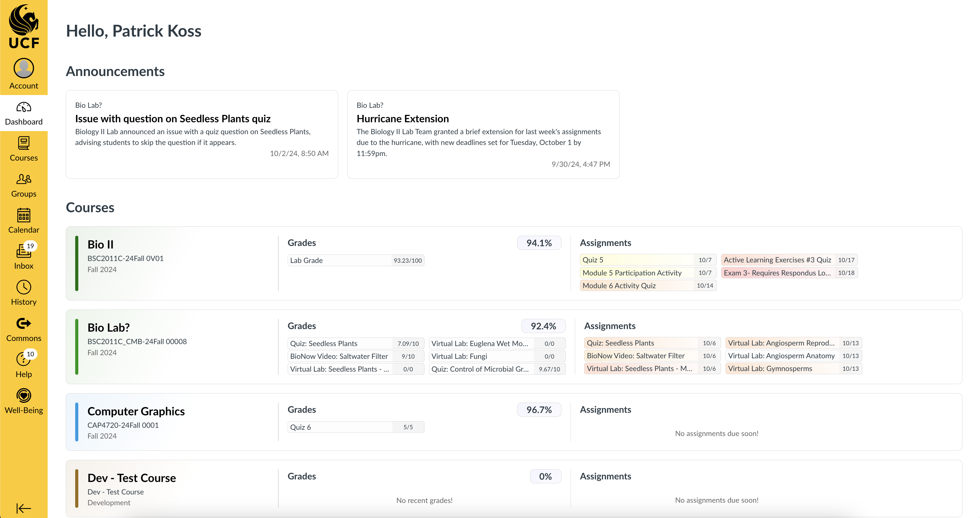Screen dimensions: 980x518
Task: Open Exam 3 Requires Respondus assignment
Action: tap(789, 273)
